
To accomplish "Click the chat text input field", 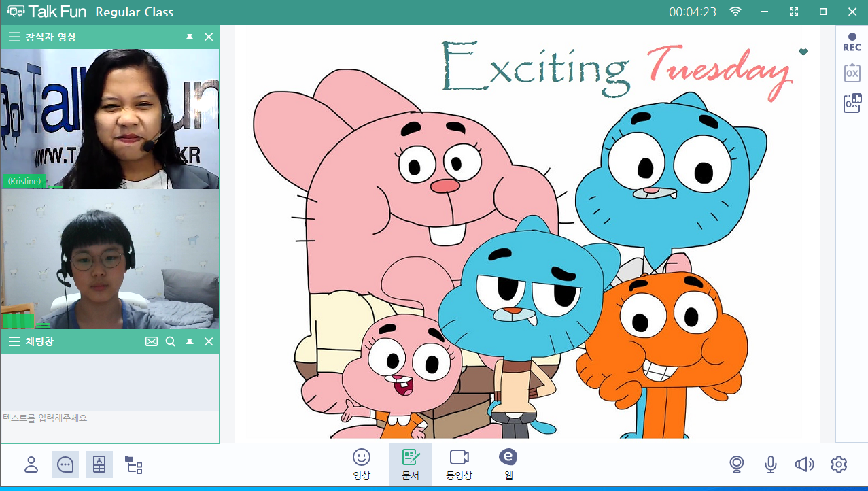I will 109,418.
